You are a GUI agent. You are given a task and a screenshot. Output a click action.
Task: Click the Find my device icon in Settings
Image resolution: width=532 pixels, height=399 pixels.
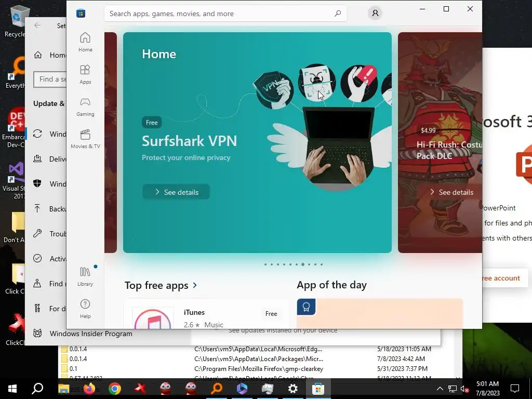tap(37, 283)
